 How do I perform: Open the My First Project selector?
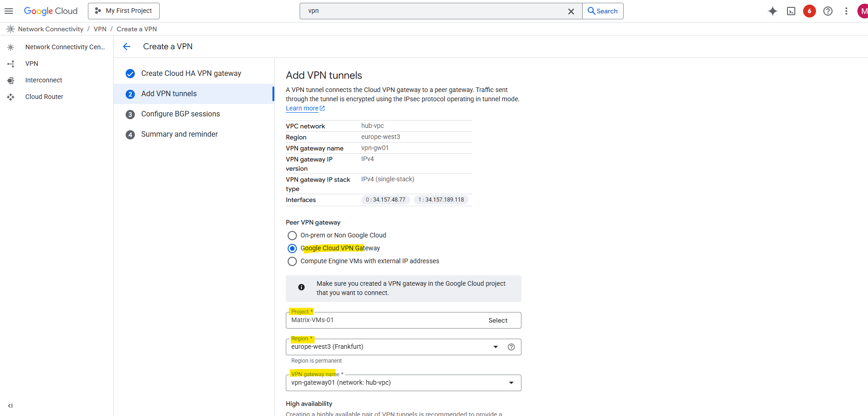(124, 11)
